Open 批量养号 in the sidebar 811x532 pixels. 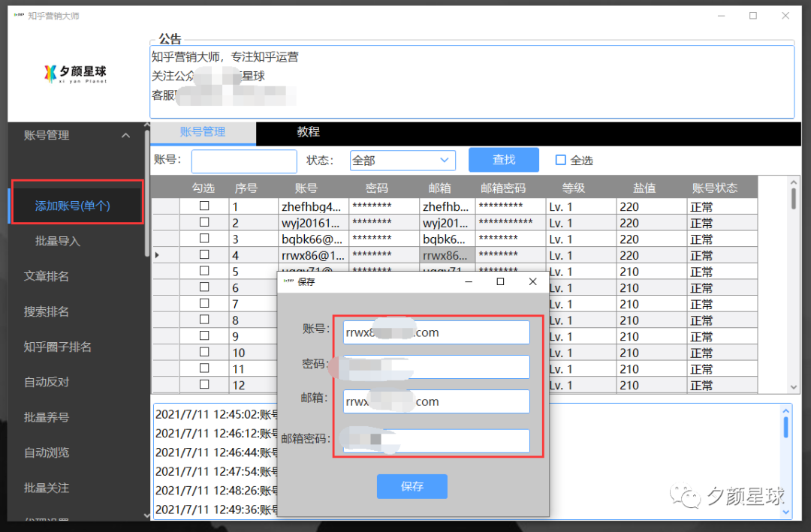pyautogui.click(x=46, y=416)
